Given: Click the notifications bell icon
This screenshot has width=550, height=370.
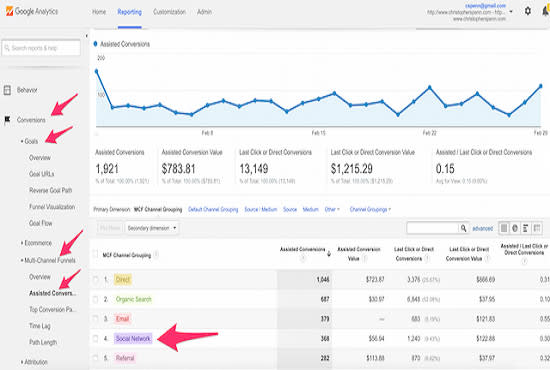Looking at the screenshot, I should [546, 11].
